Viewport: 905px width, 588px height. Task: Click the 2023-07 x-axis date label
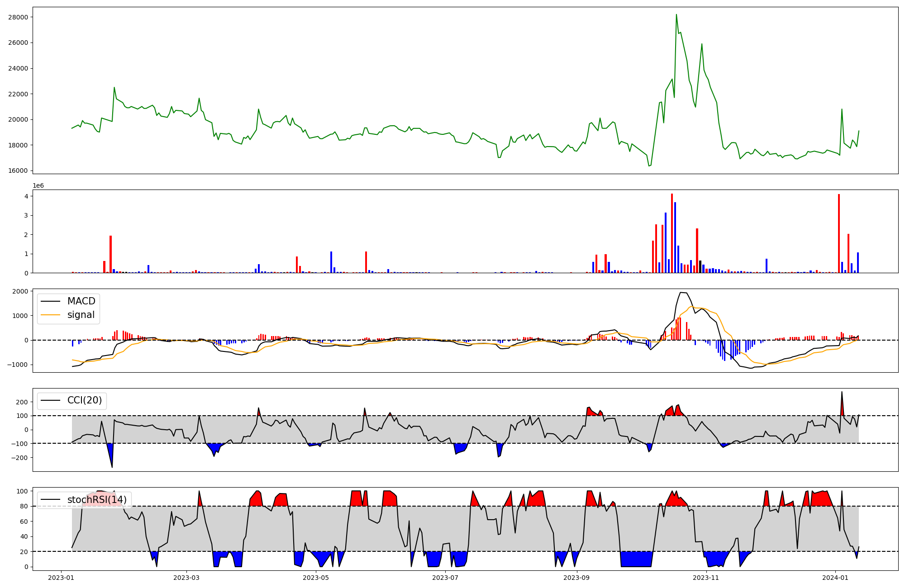coord(446,578)
